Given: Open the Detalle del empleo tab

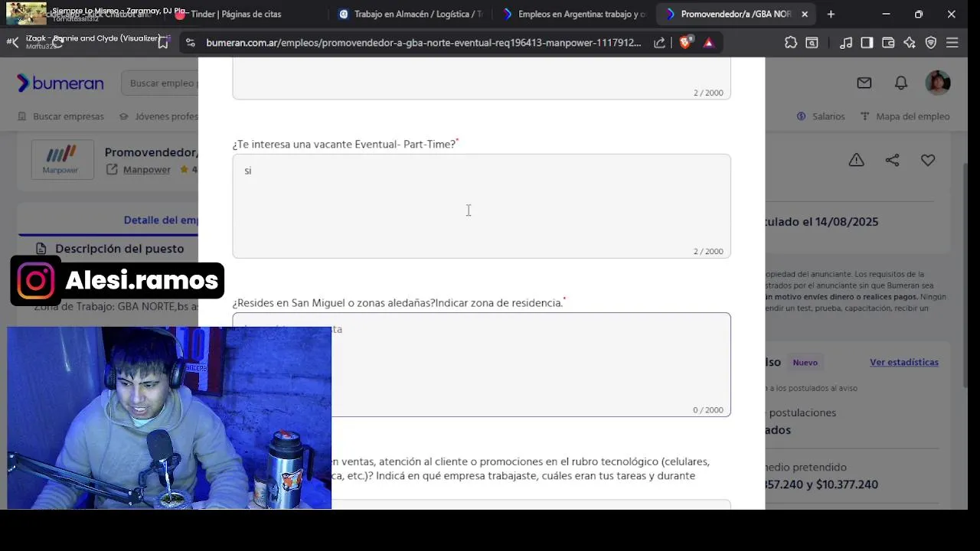Looking at the screenshot, I should [x=161, y=220].
